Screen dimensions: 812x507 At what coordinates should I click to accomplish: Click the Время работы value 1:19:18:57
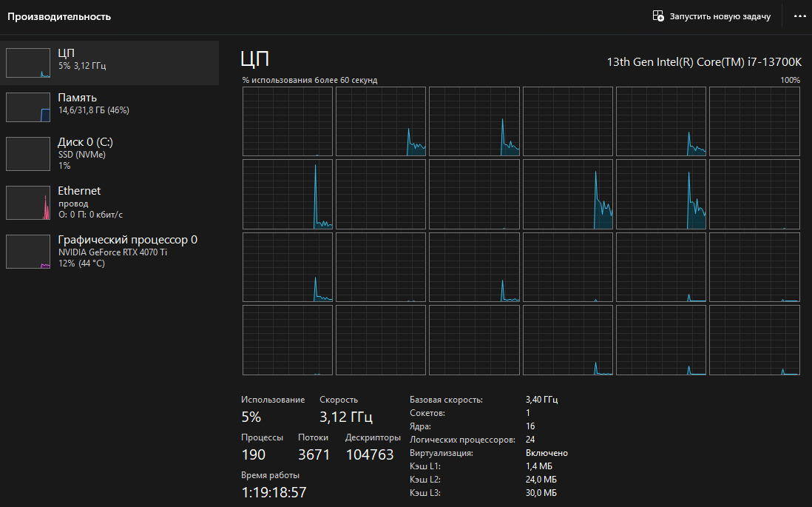274,492
